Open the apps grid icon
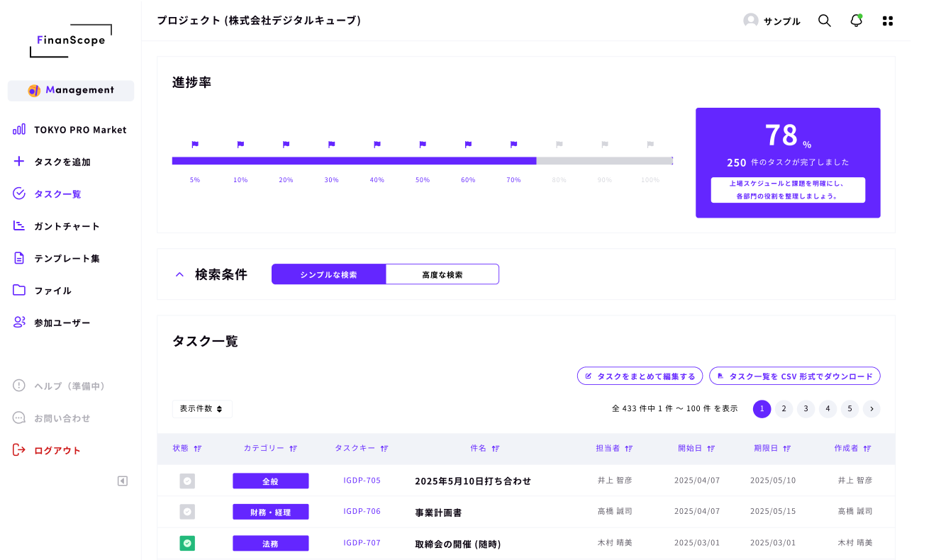 (x=888, y=21)
